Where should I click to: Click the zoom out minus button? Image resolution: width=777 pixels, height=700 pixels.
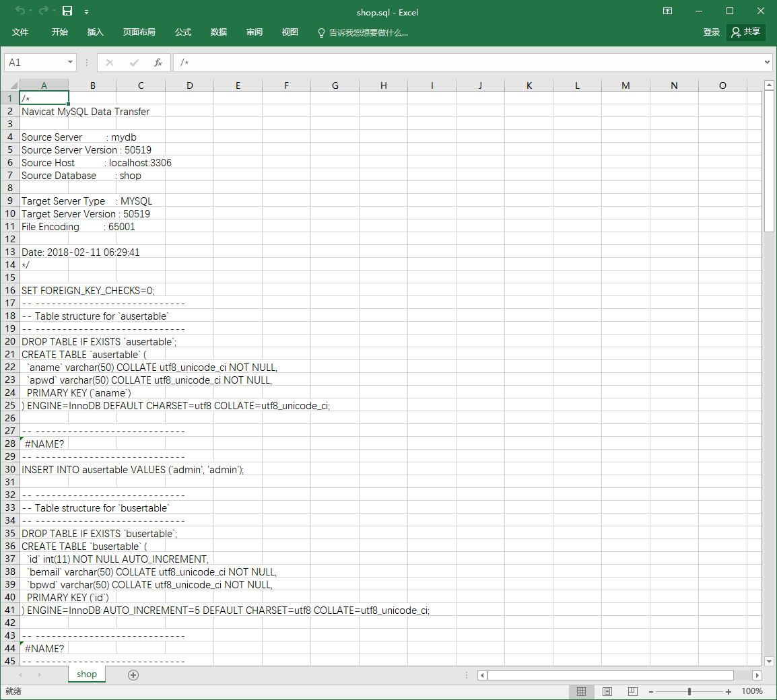point(651,691)
